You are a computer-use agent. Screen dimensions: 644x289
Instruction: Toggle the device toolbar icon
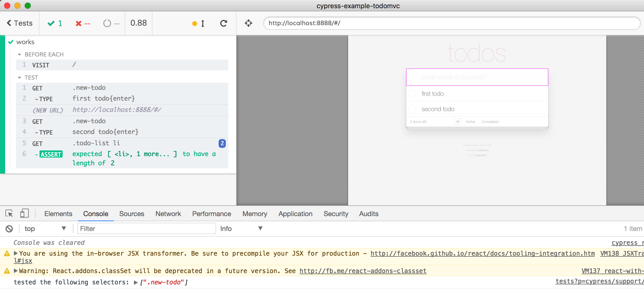click(x=24, y=214)
